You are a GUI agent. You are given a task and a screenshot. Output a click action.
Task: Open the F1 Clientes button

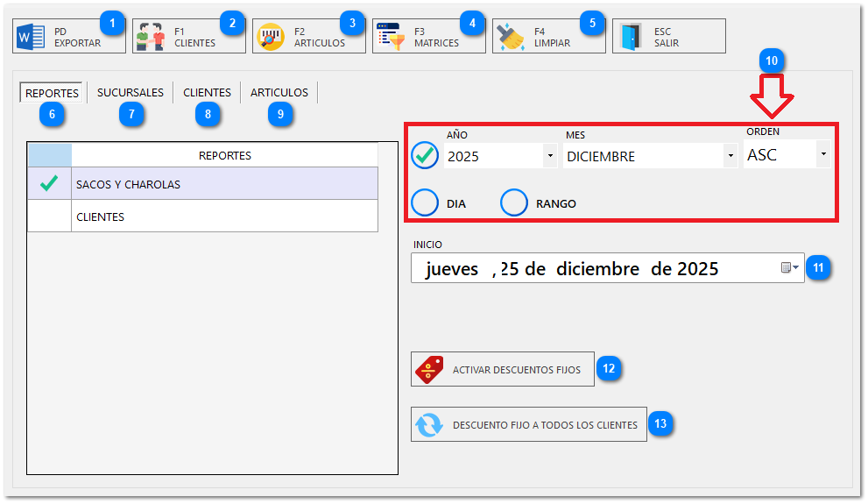(189, 36)
